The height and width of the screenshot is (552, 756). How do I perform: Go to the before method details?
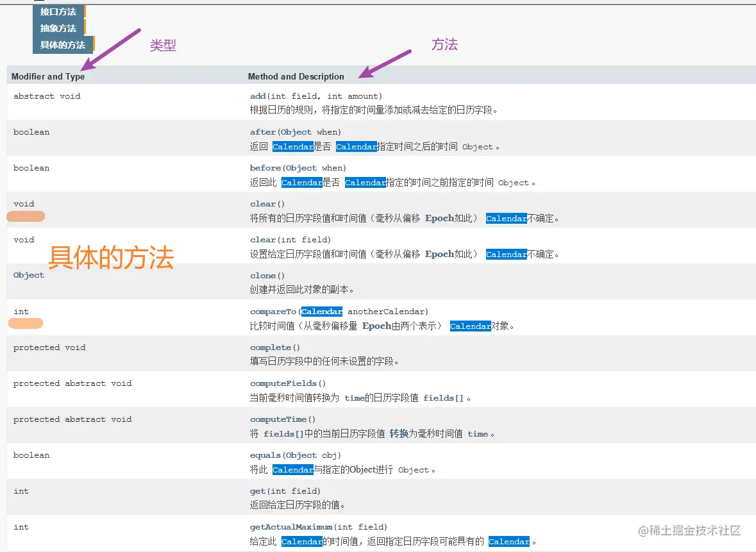pos(264,168)
